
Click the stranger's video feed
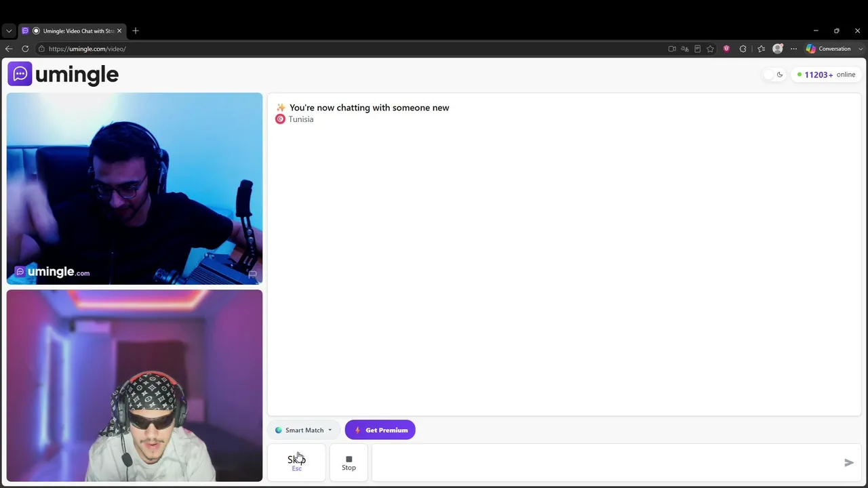pyautogui.click(x=134, y=188)
